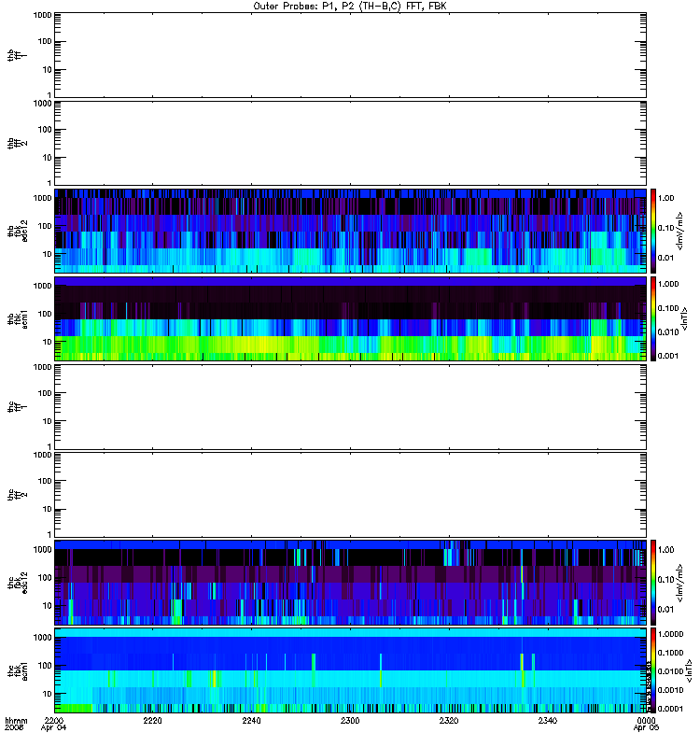Click the 'Apr 05' date label
The height and width of the screenshot is (747, 700).
646,728
